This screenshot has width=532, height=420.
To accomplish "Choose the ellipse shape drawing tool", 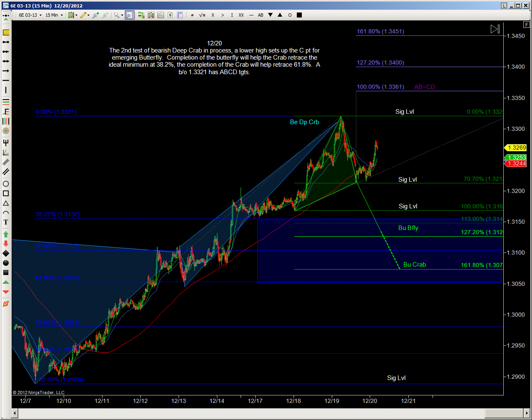I will click(6, 184).
